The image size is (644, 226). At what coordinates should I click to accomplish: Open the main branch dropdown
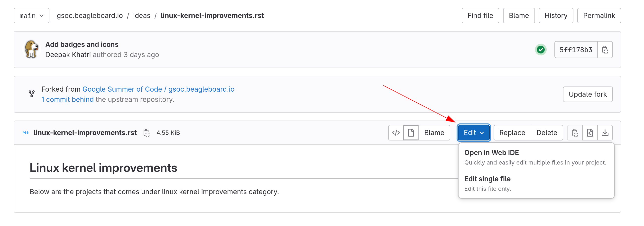pos(31,16)
